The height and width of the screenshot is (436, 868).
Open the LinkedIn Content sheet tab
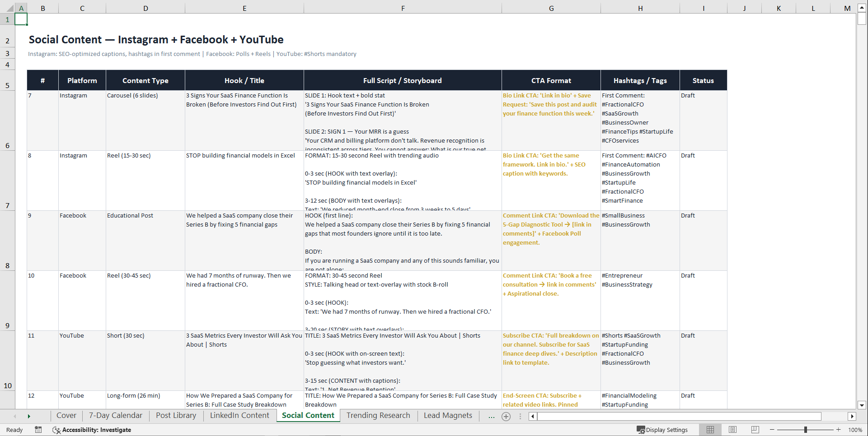(x=239, y=416)
